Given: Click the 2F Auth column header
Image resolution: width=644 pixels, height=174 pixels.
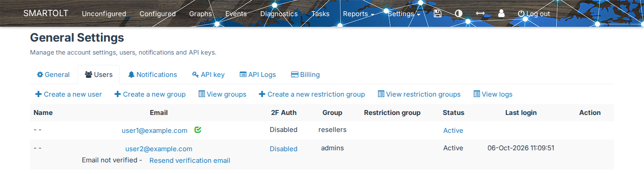Looking at the screenshot, I should coord(284,113).
